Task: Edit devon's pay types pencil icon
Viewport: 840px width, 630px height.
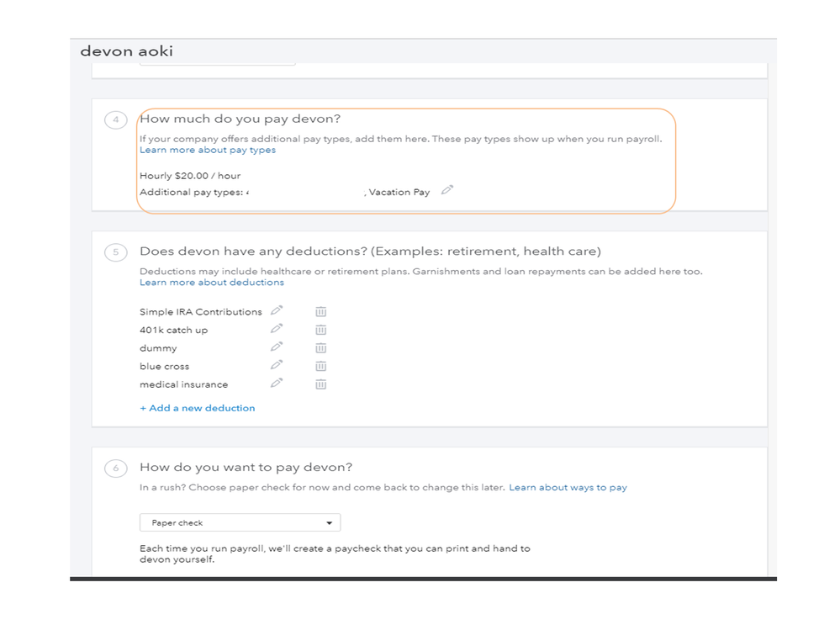Action: tap(447, 190)
